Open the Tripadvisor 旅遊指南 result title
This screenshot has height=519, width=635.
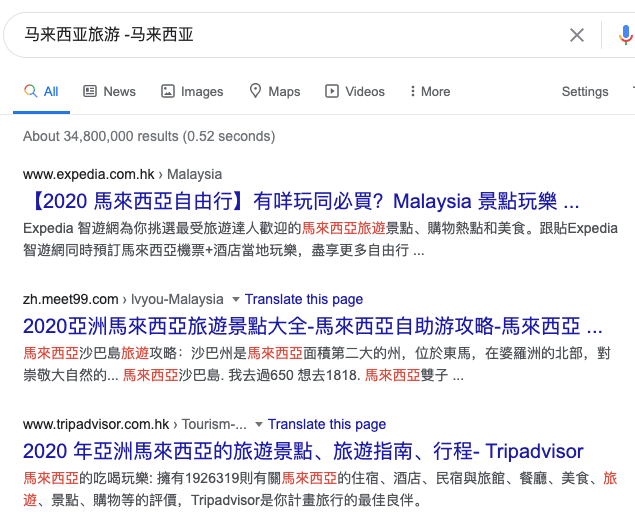[303, 451]
